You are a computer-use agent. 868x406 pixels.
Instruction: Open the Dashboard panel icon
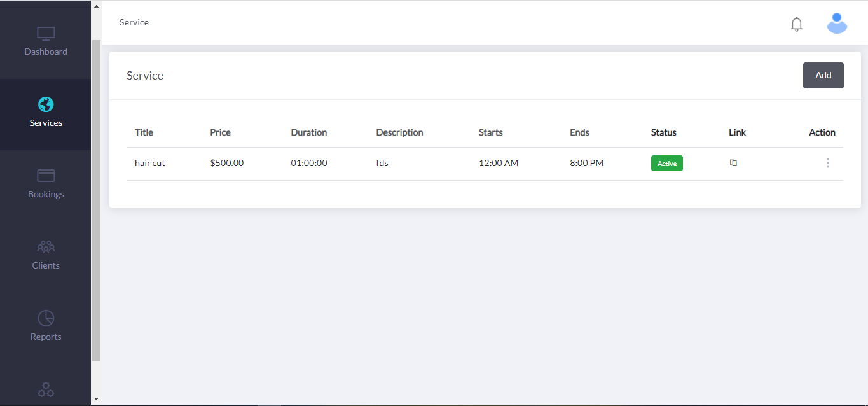pyautogui.click(x=45, y=33)
